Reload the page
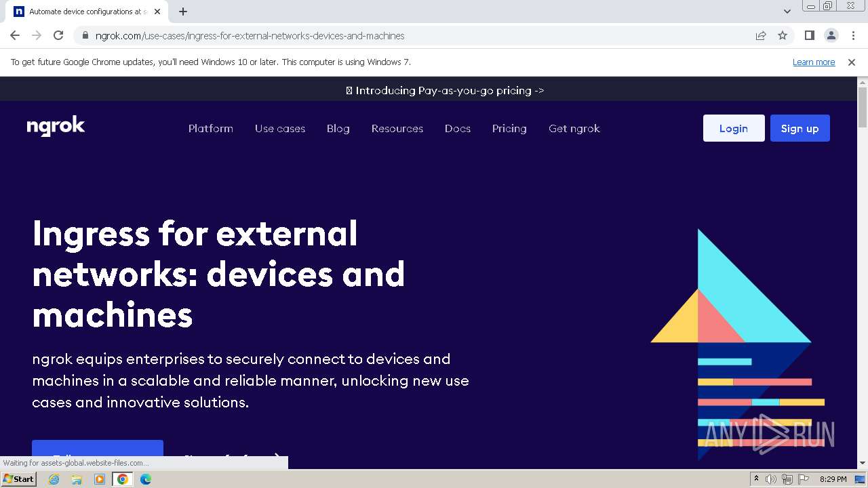The width and height of the screenshot is (868, 488). tap(58, 35)
